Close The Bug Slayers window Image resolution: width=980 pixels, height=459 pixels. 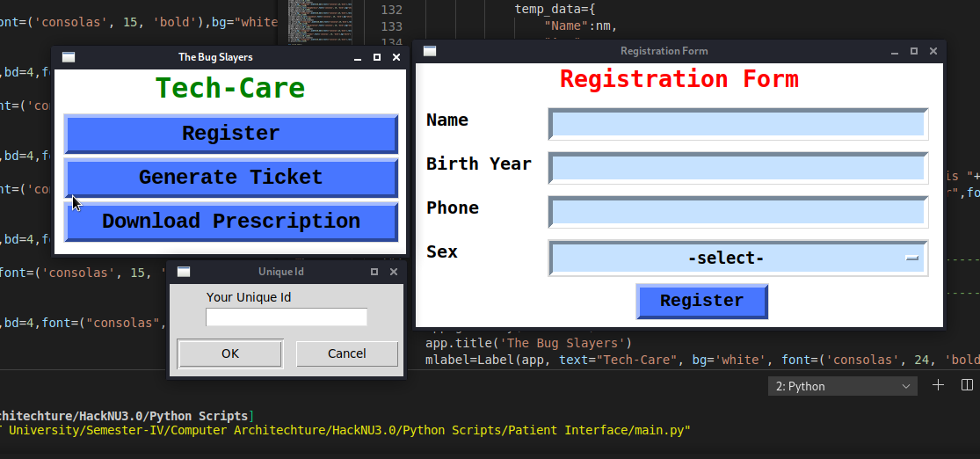click(x=396, y=57)
